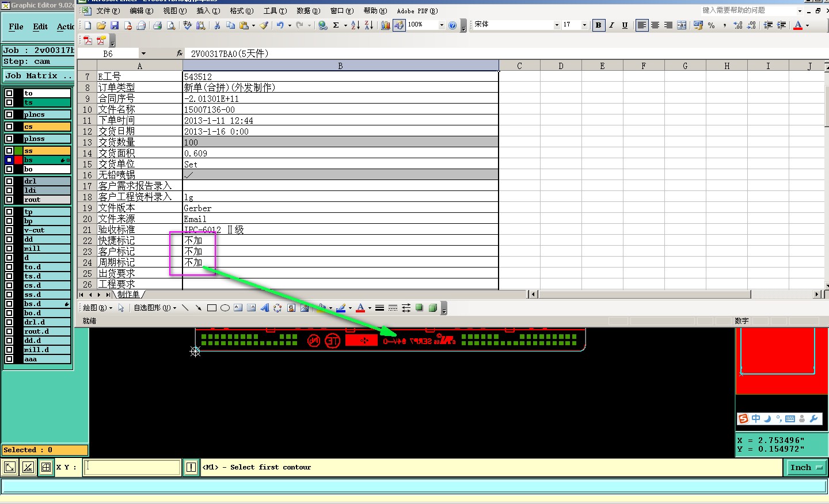The width and height of the screenshot is (829, 504).
Task: Open the Font name dropdown showing 宋体
Action: click(x=557, y=25)
